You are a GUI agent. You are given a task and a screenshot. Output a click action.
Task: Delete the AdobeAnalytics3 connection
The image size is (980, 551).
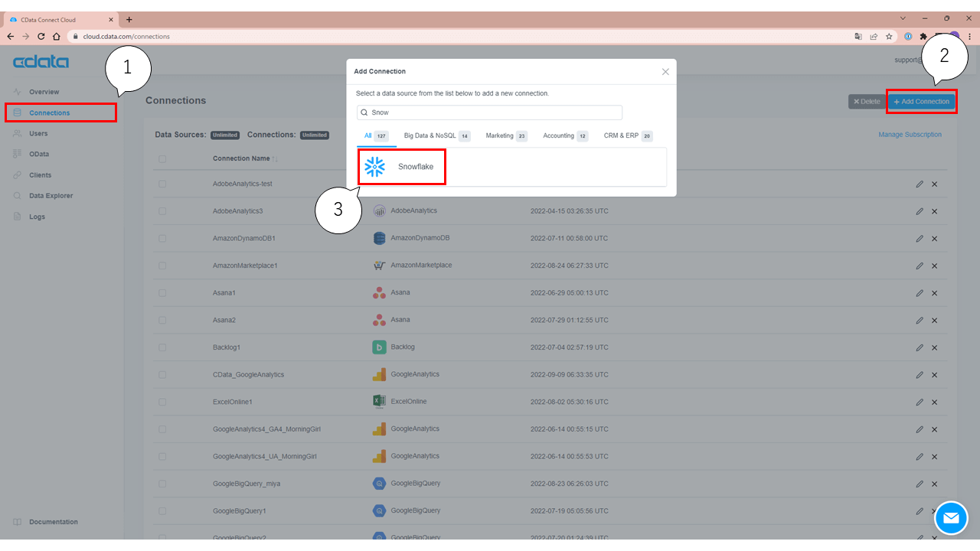[934, 211]
